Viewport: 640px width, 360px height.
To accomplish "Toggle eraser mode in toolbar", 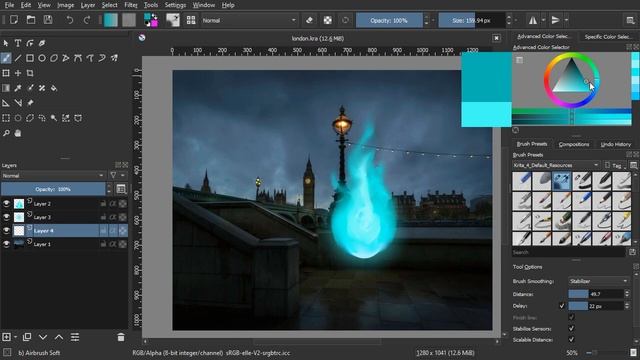I will 309,20.
